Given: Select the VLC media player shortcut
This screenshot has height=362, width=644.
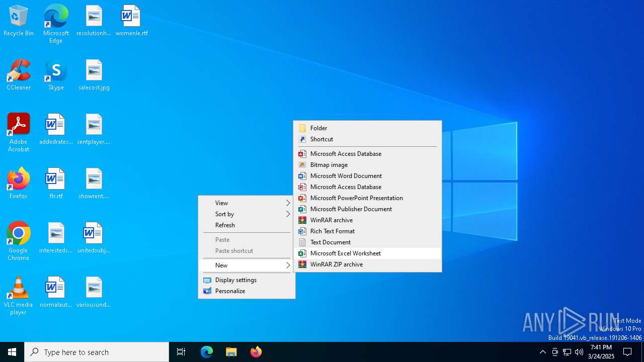Looking at the screenshot, I should point(19,296).
